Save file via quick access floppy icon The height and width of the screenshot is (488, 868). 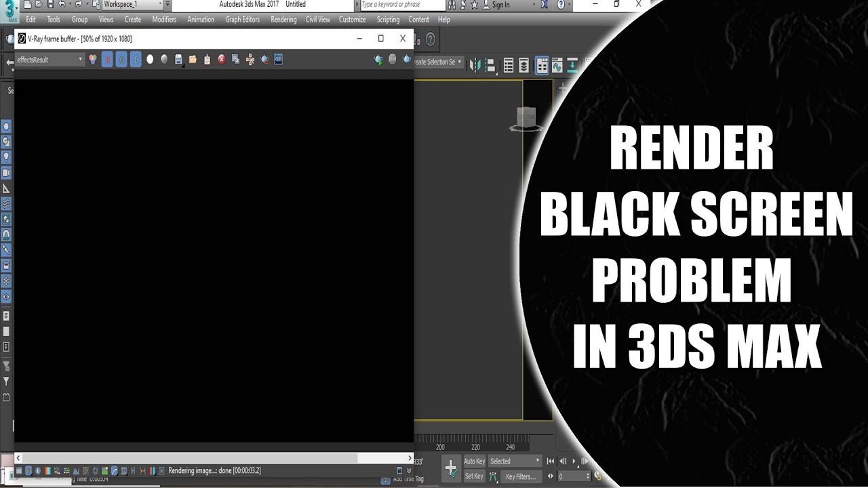(50, 4)
